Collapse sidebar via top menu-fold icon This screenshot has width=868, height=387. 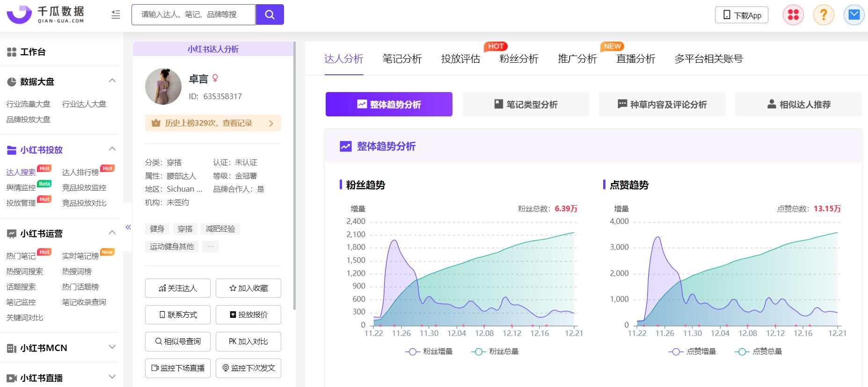116,14
